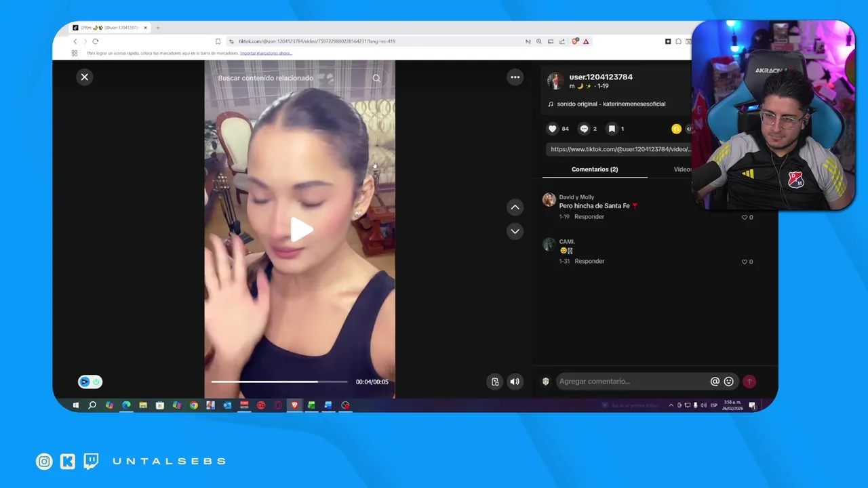Open Brave Shields lion icon
The width and height of the screenshot is (868, 488).
[x=575, y=41]
